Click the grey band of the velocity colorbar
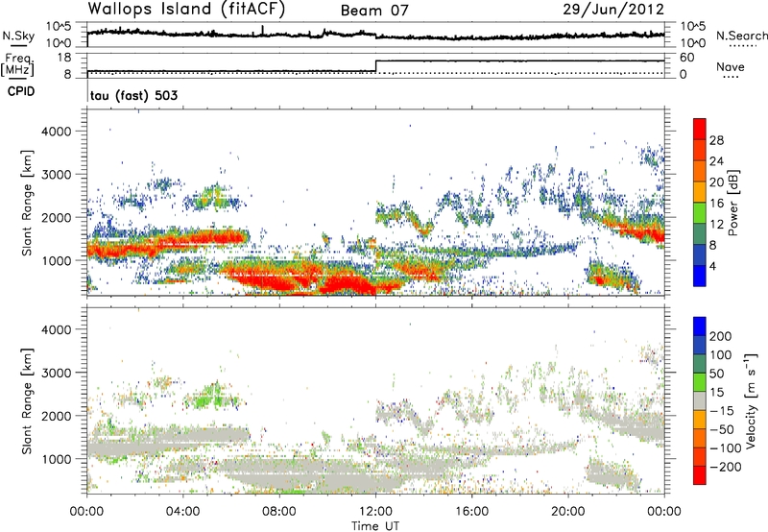Image resolution: width=768 pixels, height=532 pixels. (x=700, y=401)
